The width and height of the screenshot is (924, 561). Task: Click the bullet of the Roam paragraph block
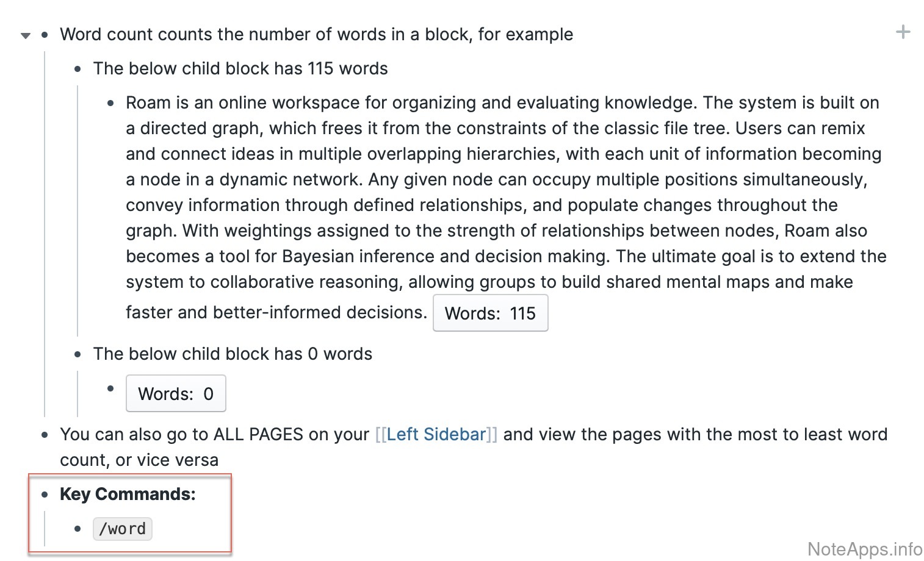pos(110,103)
